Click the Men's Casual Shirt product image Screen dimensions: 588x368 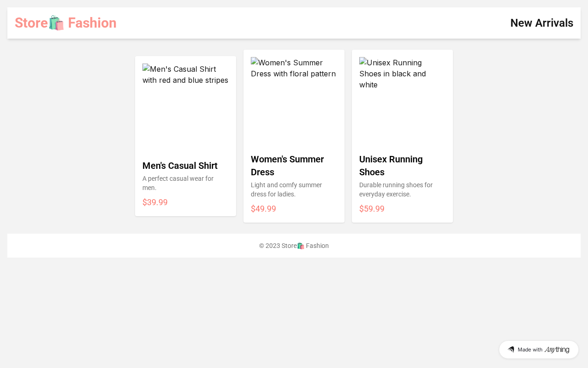point(186,107)
